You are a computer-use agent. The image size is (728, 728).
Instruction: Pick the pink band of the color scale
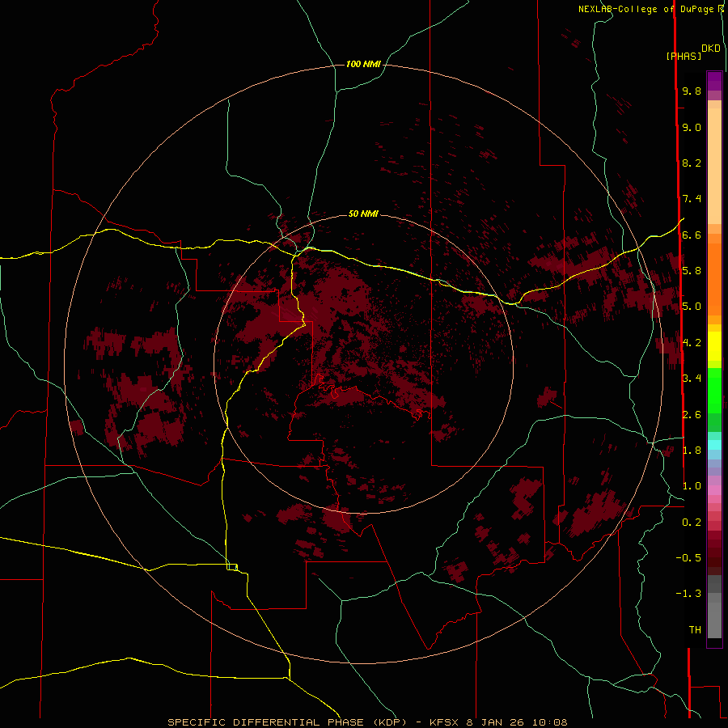tap(714, 490)
